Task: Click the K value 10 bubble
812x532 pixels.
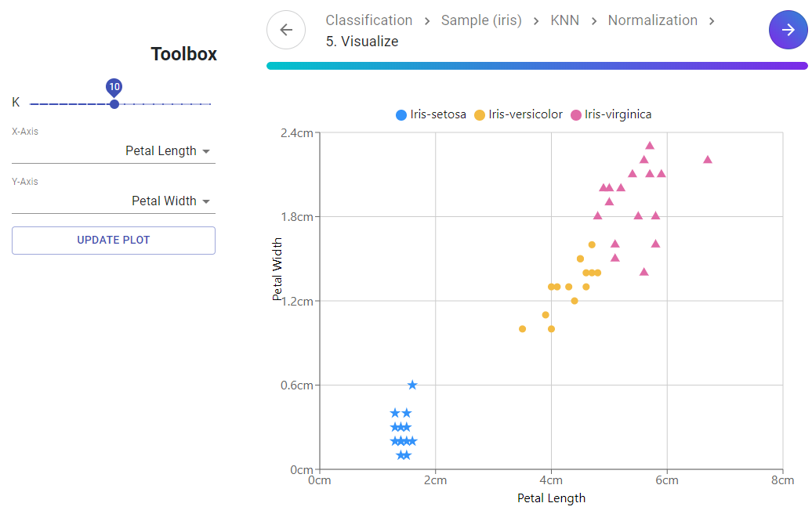Action: tap(114, 87)
